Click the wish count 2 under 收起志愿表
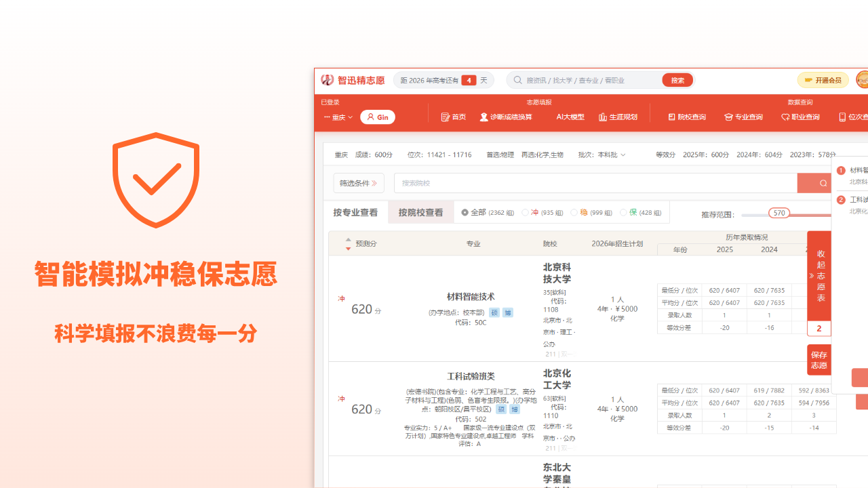The image size is (868, 488). 819,329
